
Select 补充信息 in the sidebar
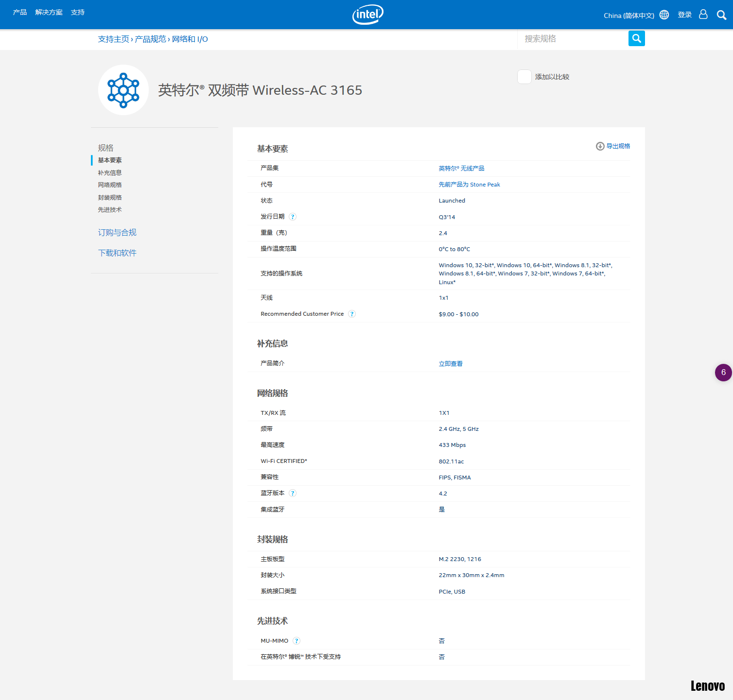click(x=110, y=172)
